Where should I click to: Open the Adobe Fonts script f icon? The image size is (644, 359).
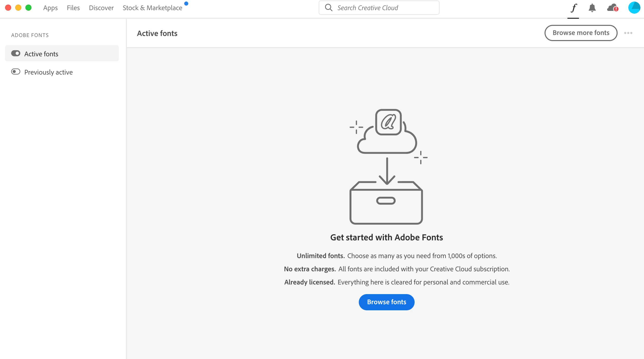click(x=573, y=8)
